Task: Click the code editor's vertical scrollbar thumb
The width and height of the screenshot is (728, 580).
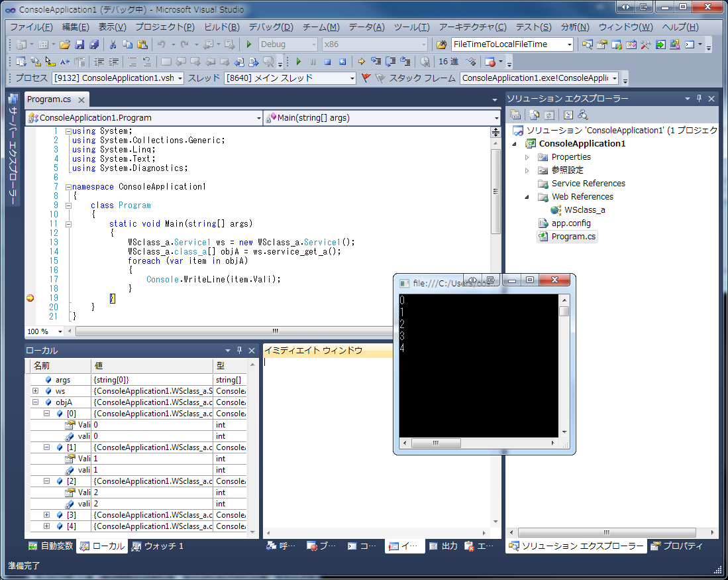Action: point(495,191)
